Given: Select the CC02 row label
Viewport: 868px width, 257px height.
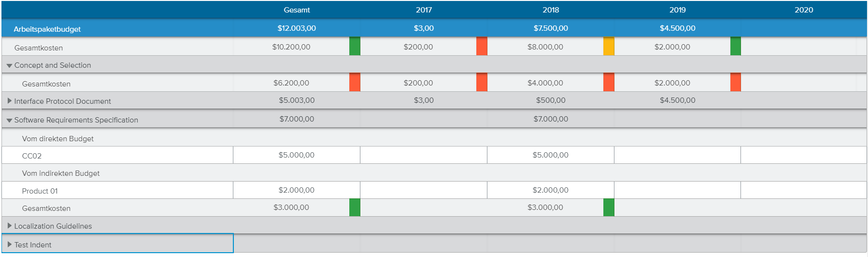Looking at the screenshot, I should pos(32,156).
